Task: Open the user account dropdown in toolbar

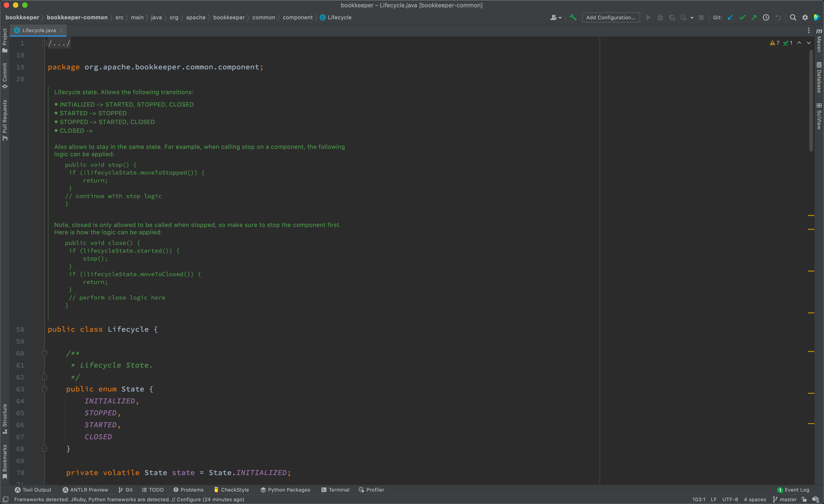Action: 555,17
